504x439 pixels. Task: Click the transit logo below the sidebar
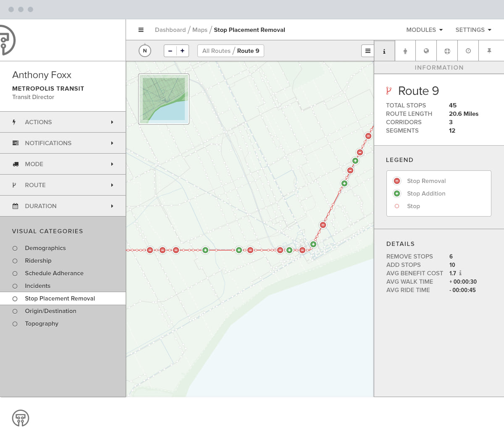[x=21, y=418]
